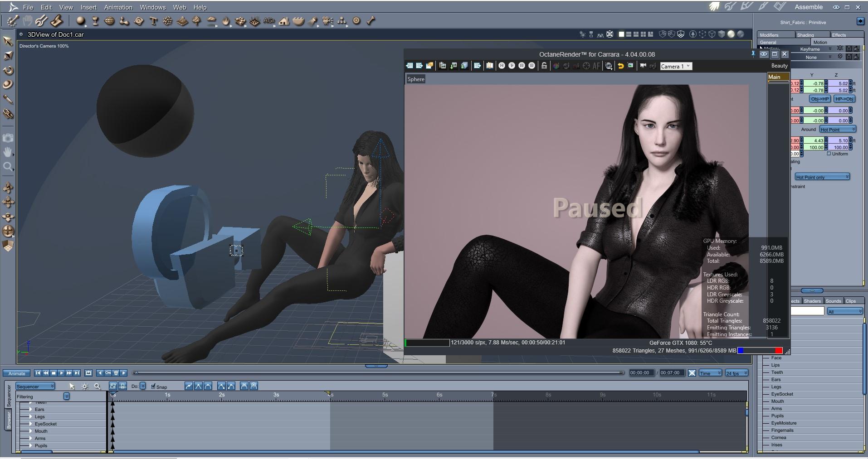The image size is (868, 459).
Task: Click the camera icon in the left toolbar
Action: [x=8, y=138]
